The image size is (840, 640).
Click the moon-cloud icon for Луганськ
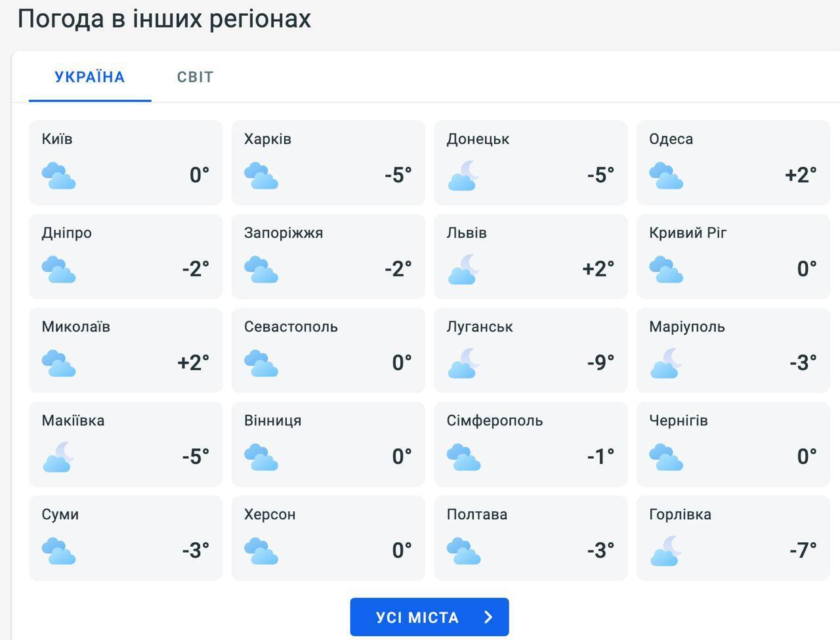tap(464, 364)
